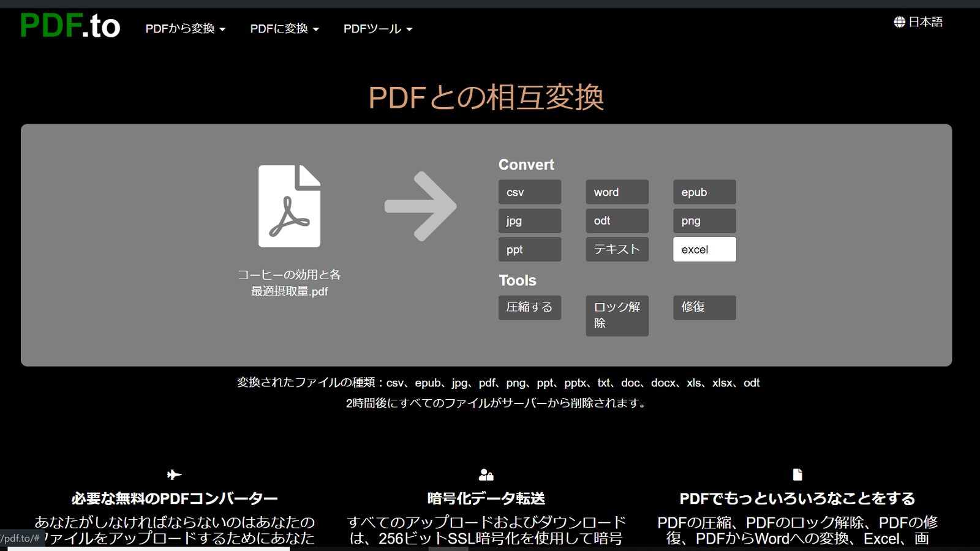Click the 2時間後 file deletion notice text
This screenshot has height=551, width=980.
(496, 403)
